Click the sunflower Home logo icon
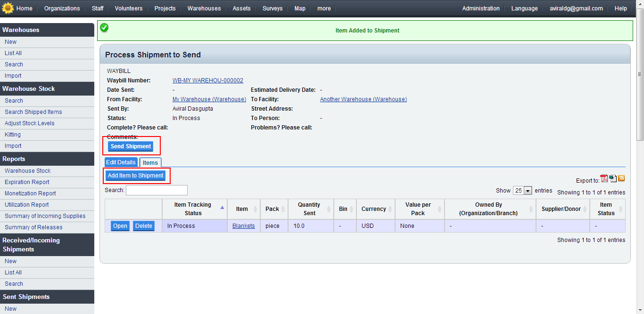Image resolution: width=644 pixels, height=314 pixels. point(8,8)
